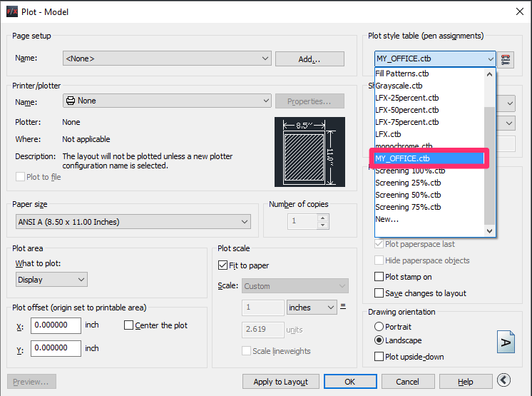Click the Number of copies field

coord(302,222)
